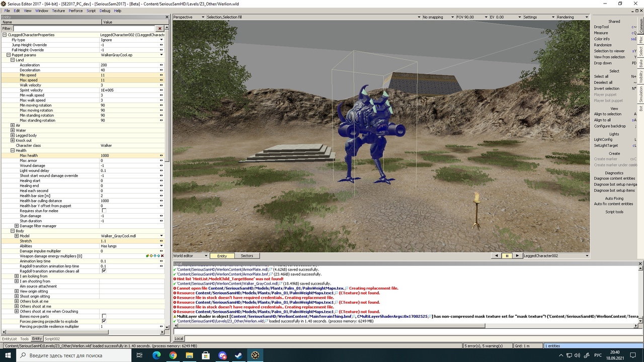Collapse the Puppet params section

click(x=9, y=55)
